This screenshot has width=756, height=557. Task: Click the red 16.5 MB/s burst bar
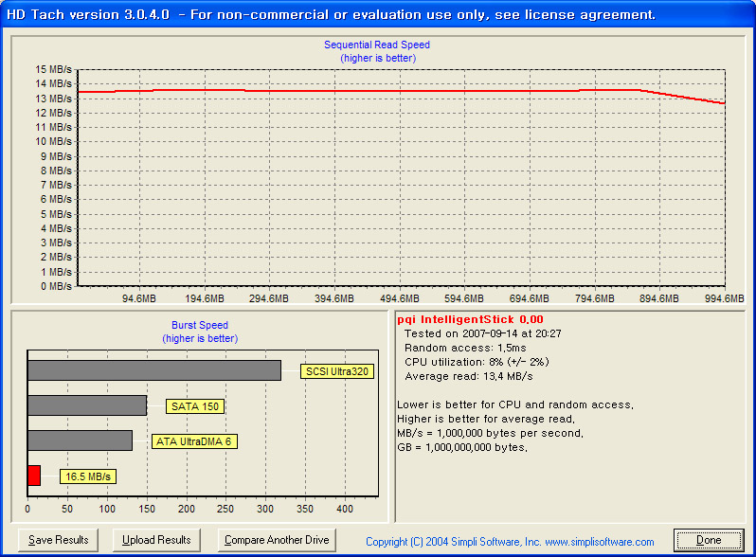(34, 476)
